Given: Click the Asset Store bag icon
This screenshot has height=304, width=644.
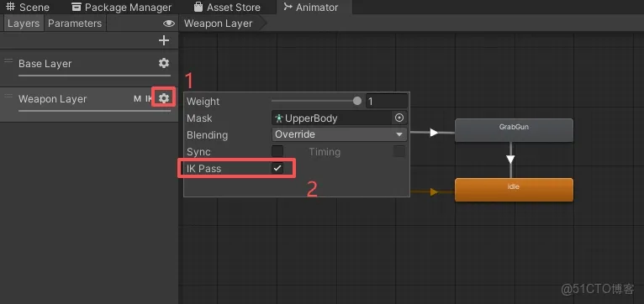Looking at the screenshot, I should pos(198,7).
